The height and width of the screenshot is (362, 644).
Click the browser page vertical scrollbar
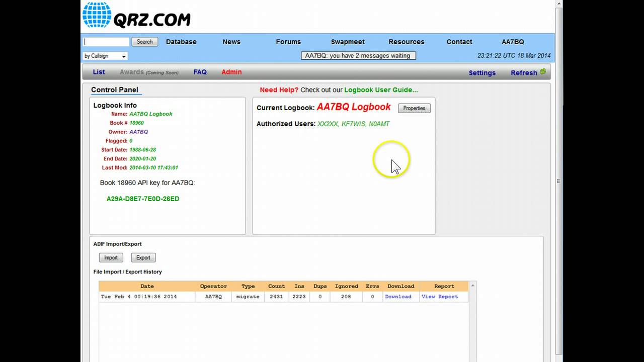pos(558,181)
